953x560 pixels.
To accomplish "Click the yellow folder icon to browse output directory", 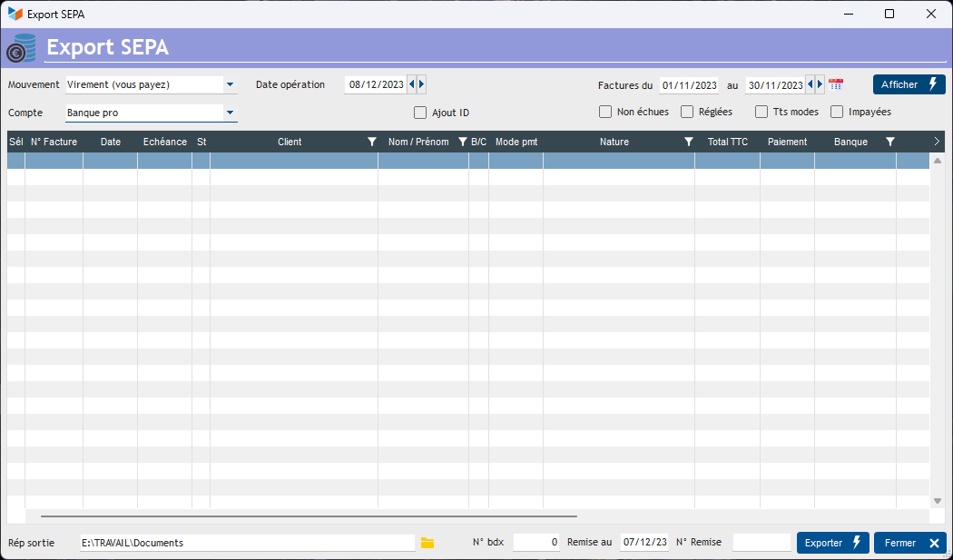I will tap(427, 543).
